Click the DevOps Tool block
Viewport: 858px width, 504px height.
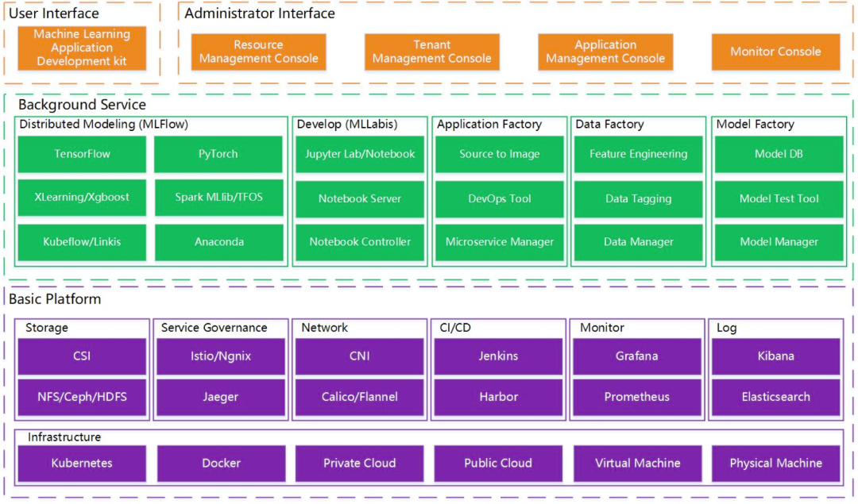[500, 199]
